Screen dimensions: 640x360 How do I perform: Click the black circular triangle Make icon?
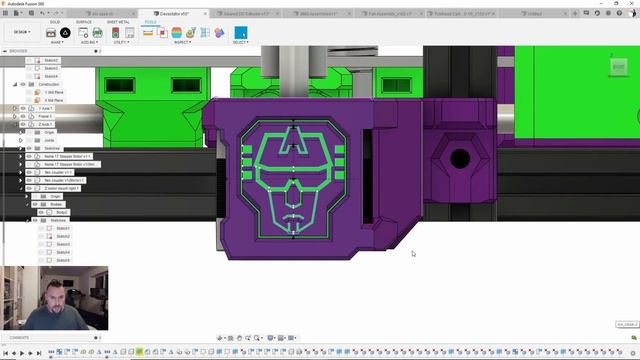(x=65, y=33)
